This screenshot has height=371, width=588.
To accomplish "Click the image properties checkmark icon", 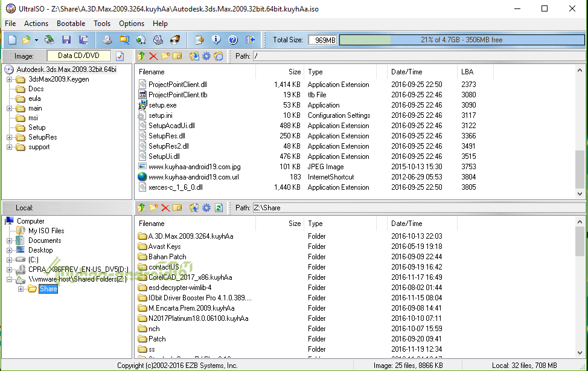I will 120,56.
